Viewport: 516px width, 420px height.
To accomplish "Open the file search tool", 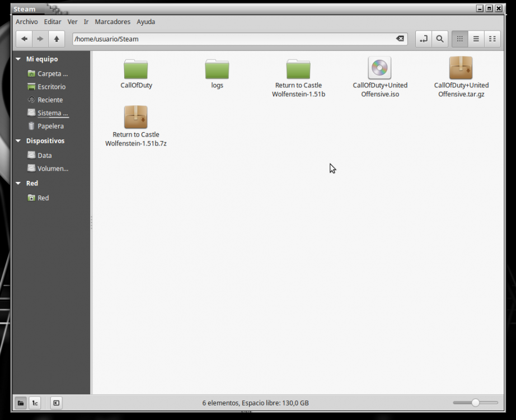I will 440,39.
